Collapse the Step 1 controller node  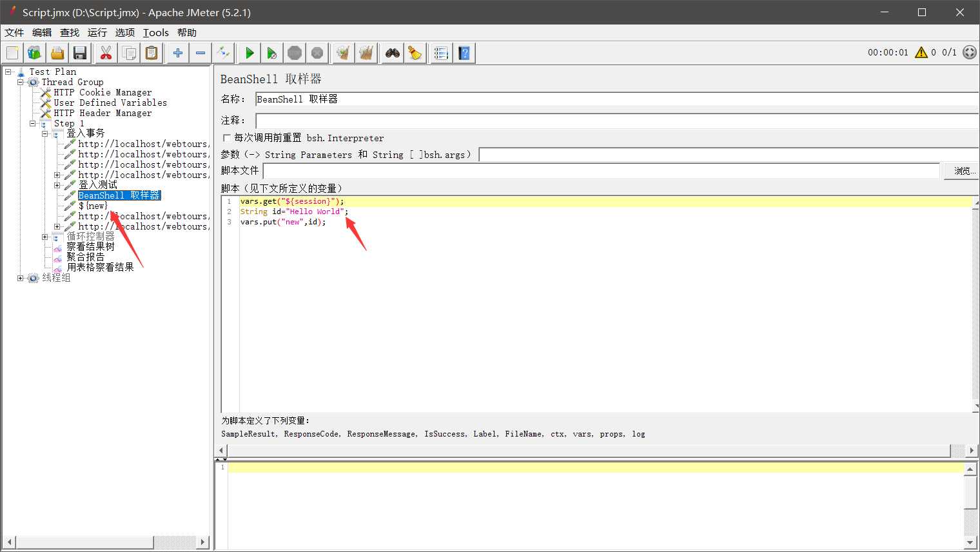[x=32, y=123]
